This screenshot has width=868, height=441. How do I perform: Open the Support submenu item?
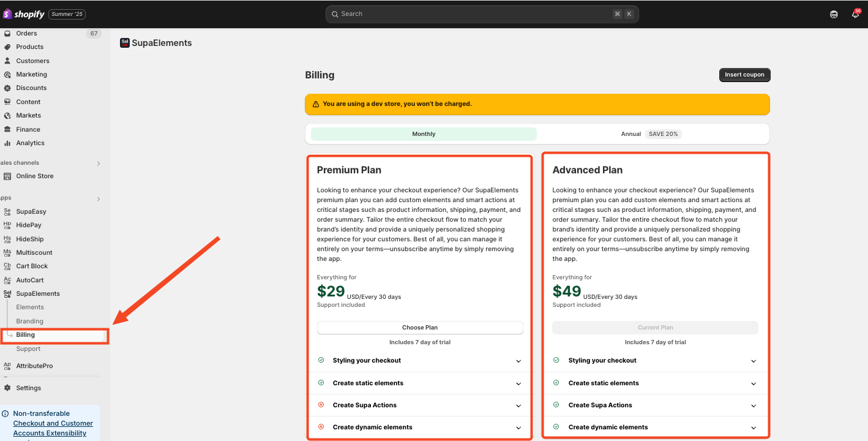tap(28, 349)
